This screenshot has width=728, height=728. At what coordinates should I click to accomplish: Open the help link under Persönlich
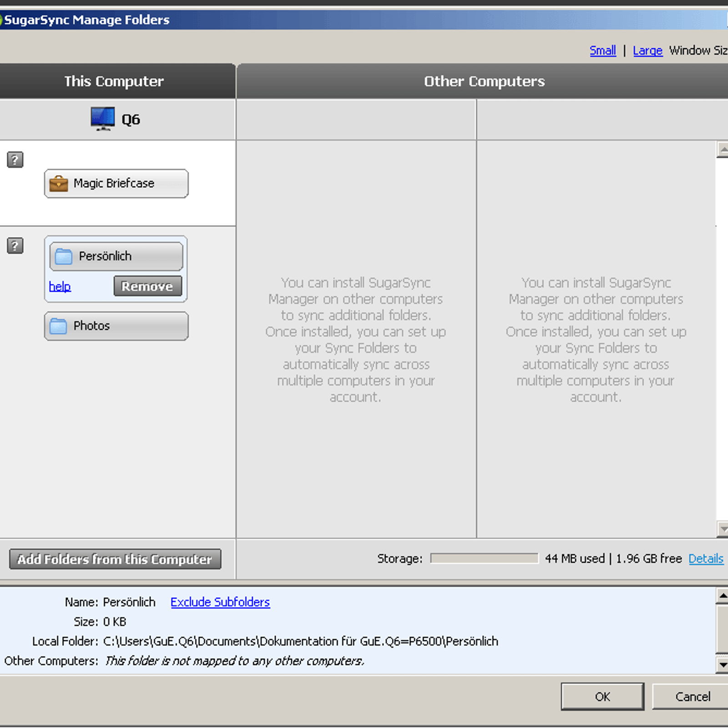[60, 286]
